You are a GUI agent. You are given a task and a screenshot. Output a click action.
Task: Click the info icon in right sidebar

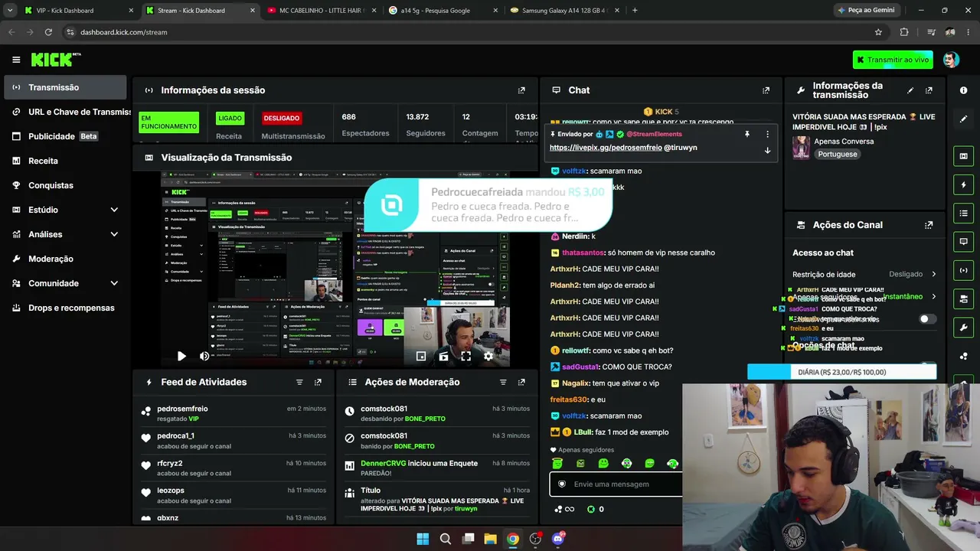[x=963, y=90]
